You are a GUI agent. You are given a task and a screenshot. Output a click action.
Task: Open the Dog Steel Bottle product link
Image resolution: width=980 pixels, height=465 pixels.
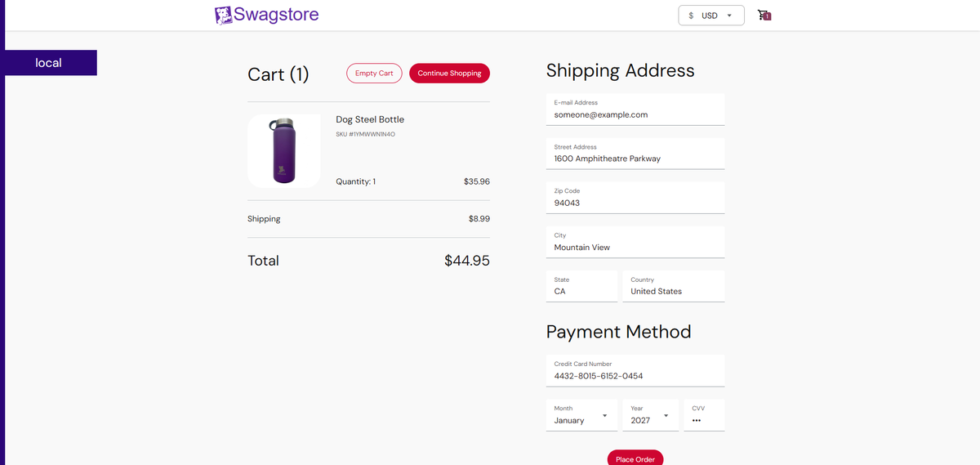coord(370,119)
